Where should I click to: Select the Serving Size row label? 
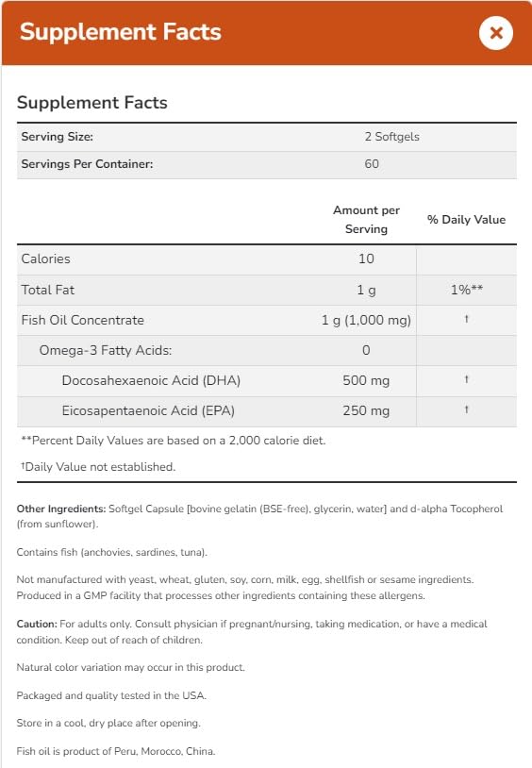[x=57, y=137]
